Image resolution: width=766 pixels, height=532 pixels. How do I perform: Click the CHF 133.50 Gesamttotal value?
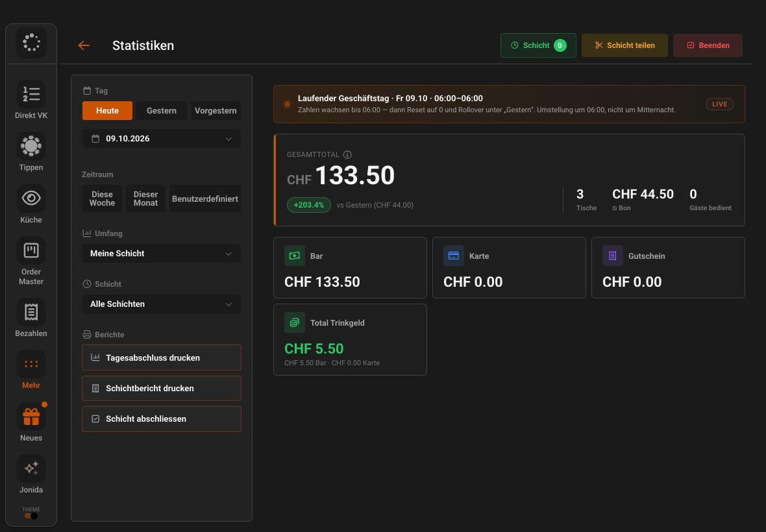(341, 175)
